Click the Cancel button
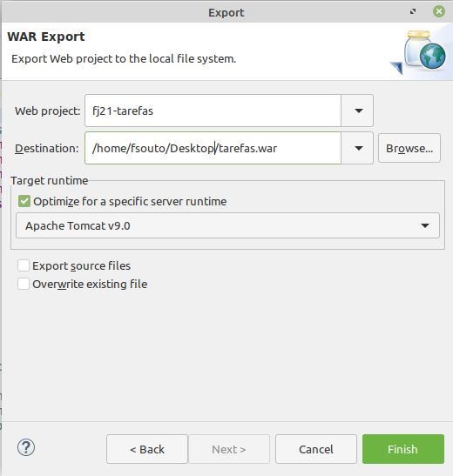 tap(316, 449)
